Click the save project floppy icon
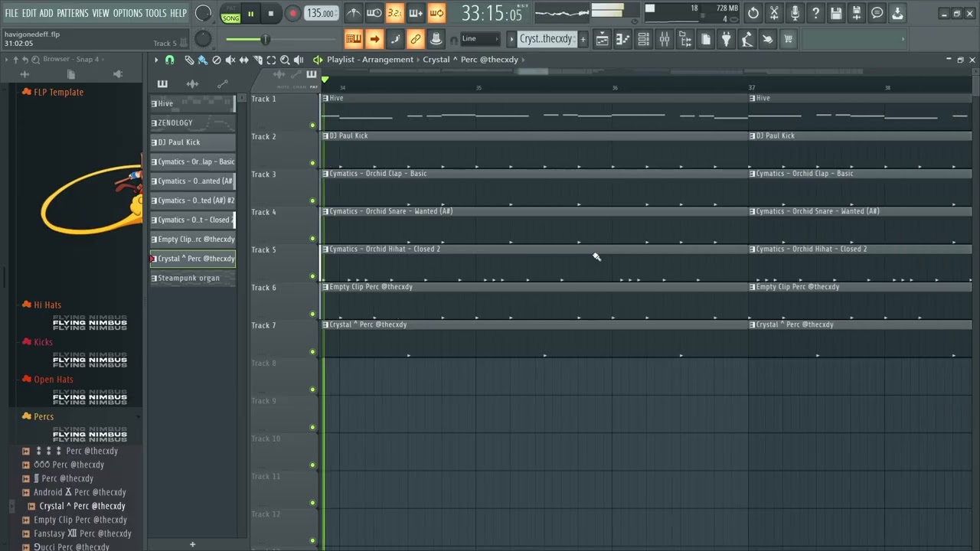The width and height of the screenshot is (980, 551). pyautogui.click(x=836, y=13)
